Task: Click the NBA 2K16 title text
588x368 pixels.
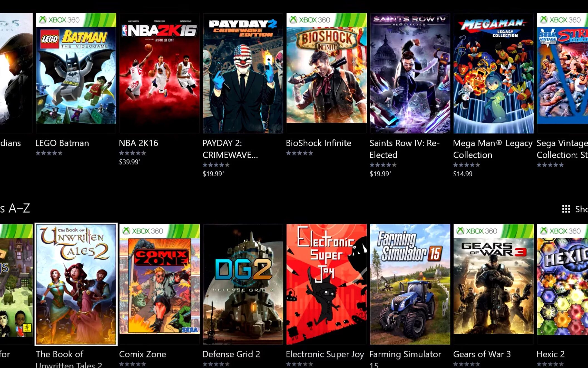Action: pos(138,143)
